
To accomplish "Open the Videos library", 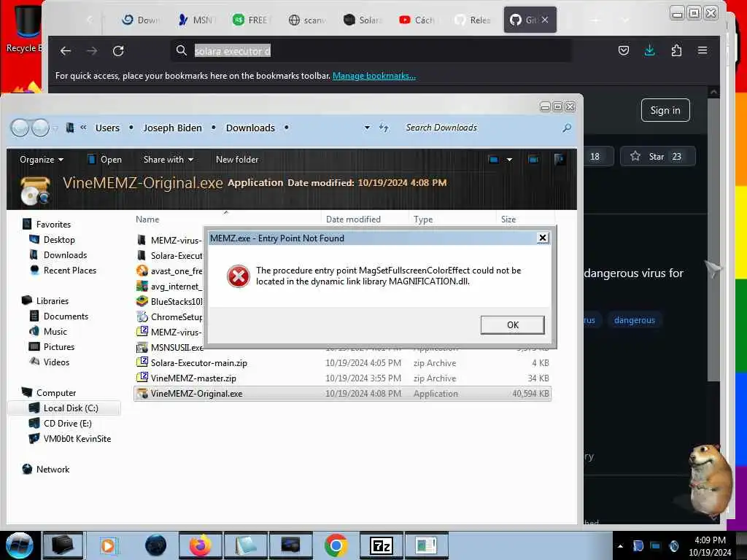I will click(x=56, y=362).
